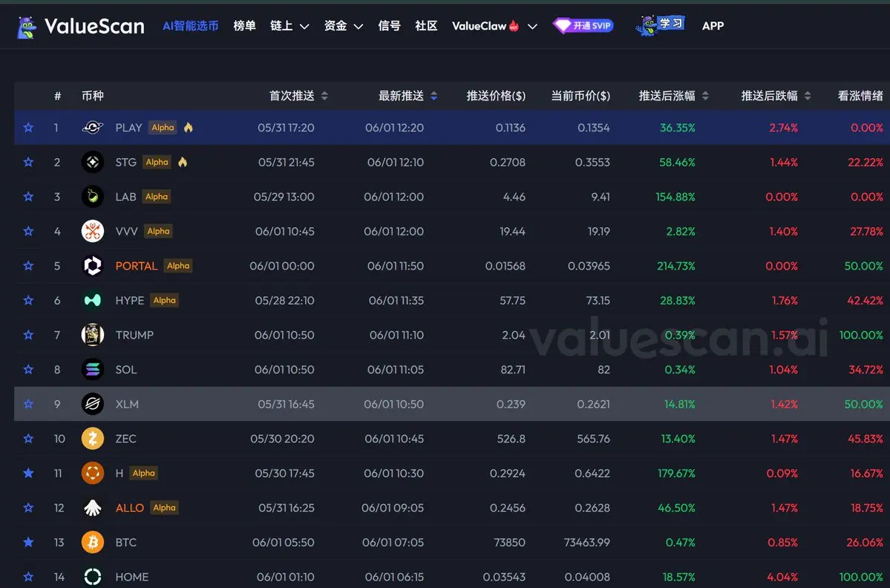Click the TRUMP coin name
The height and width of the screenshot is (588, 890).
(x=134, y=336)
